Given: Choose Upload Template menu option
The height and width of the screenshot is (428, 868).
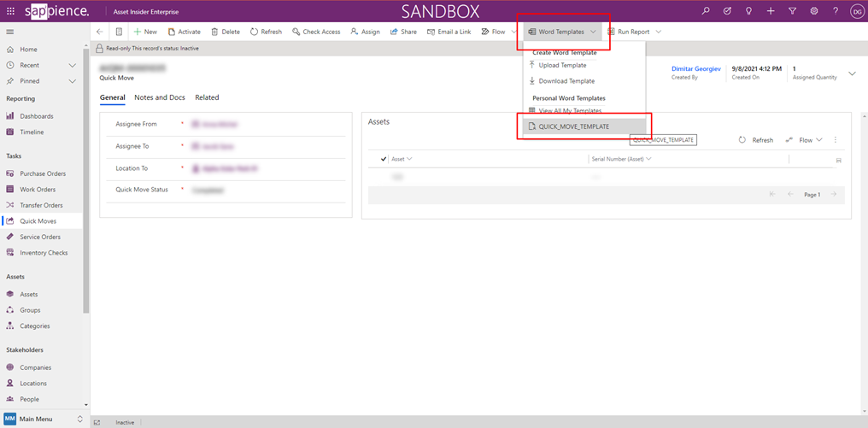Looking at the screenshot, I should pos(562,65).
